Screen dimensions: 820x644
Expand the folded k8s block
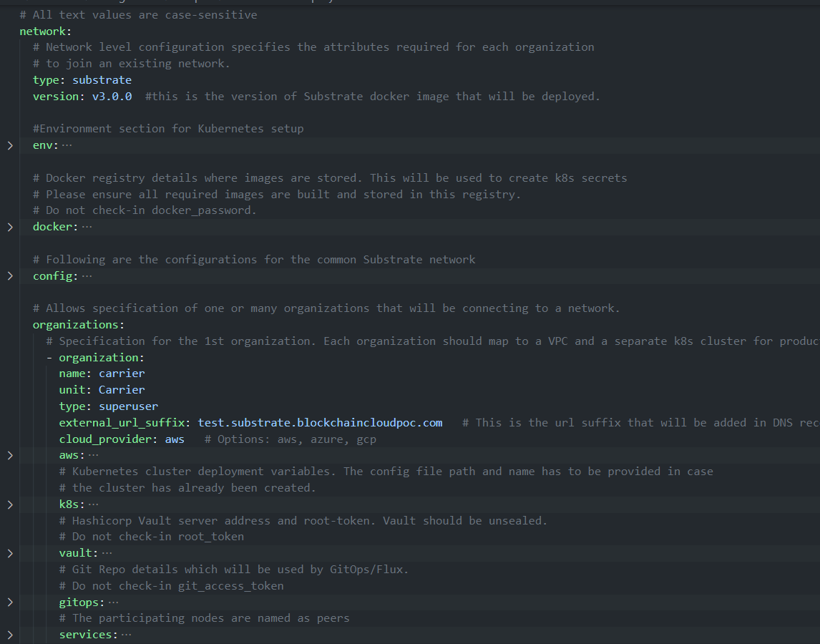(10, 504)
